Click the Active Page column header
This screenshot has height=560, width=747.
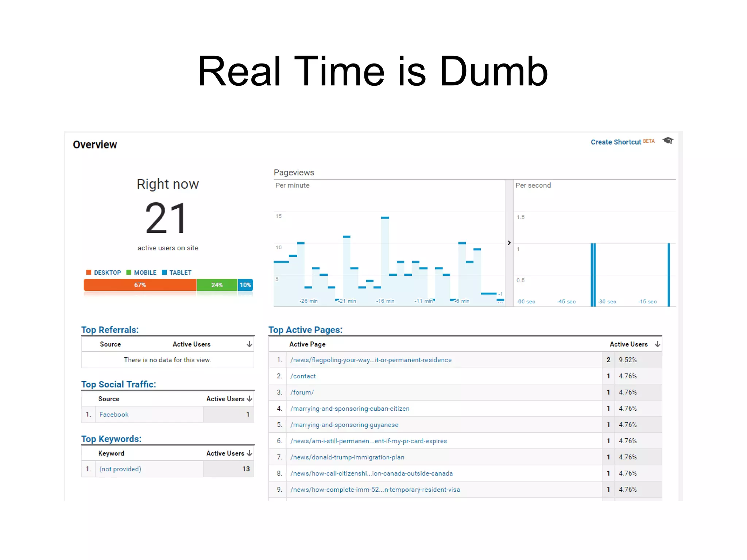pyautogui.click(x=307, y=344)
